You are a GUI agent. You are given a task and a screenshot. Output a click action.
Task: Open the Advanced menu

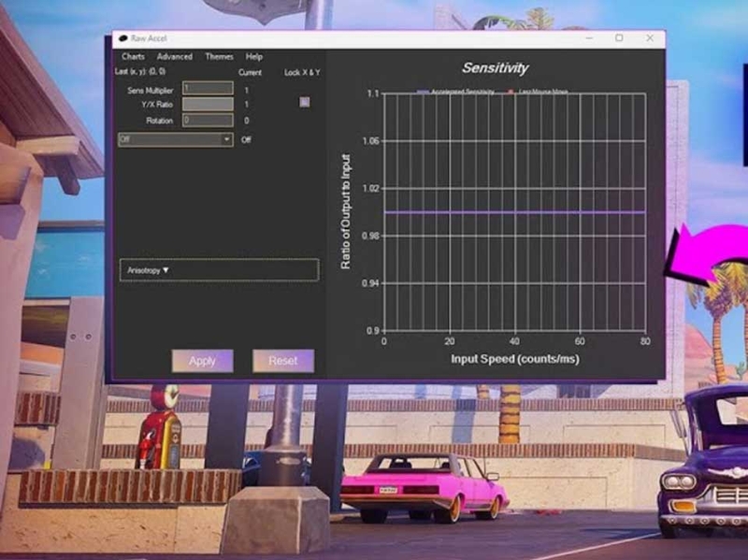point(175,57)
